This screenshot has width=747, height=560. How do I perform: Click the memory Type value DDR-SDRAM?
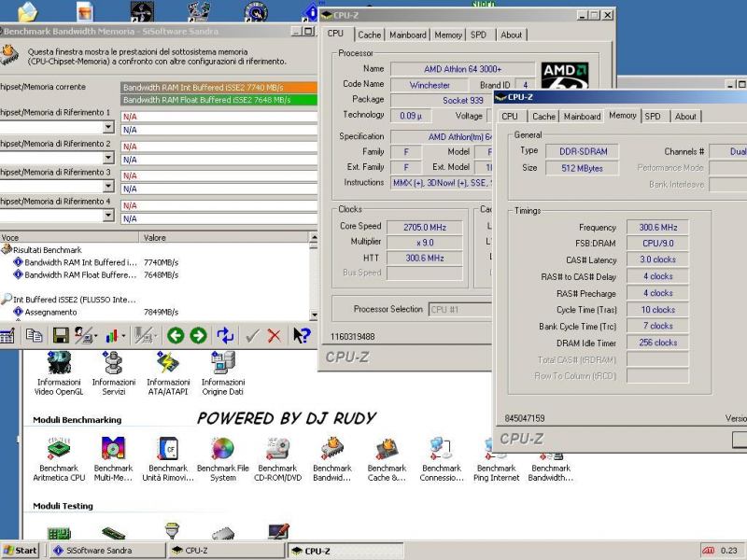tap(582, 151)
